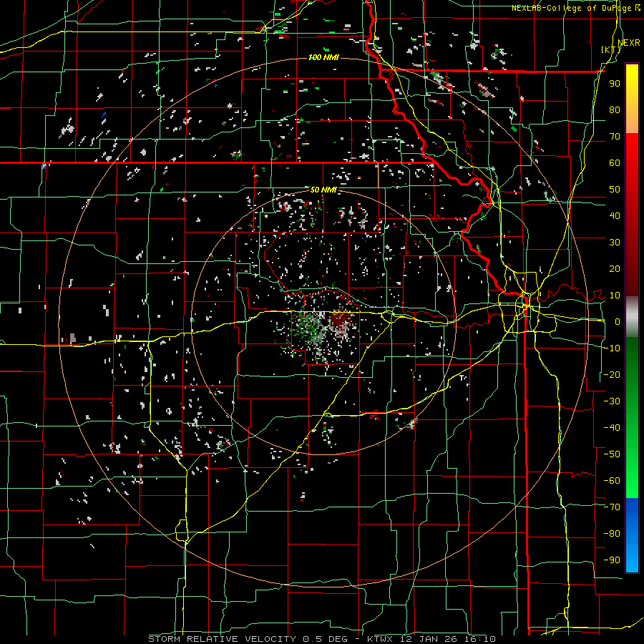Click the "-80" legend value
The image size is (644, 644).
(612, 534)
